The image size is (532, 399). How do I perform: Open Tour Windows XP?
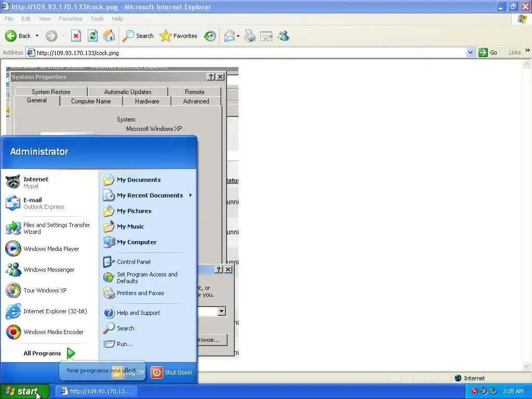[x=49, y=290]
